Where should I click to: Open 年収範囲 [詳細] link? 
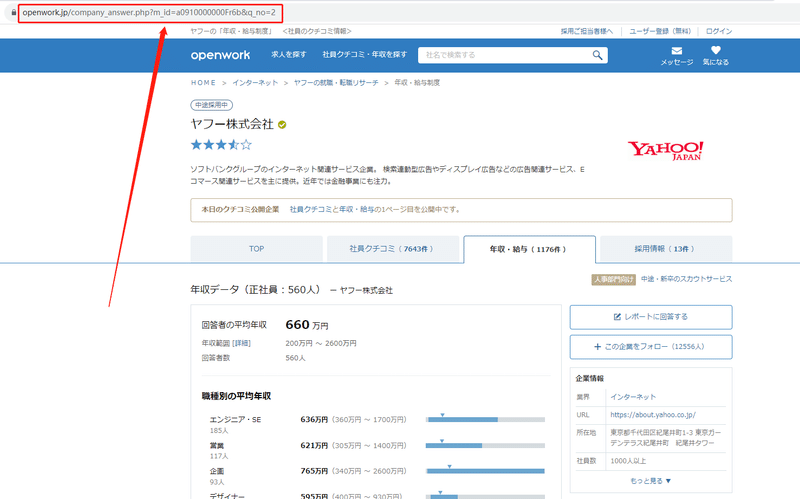pos(242,343)
